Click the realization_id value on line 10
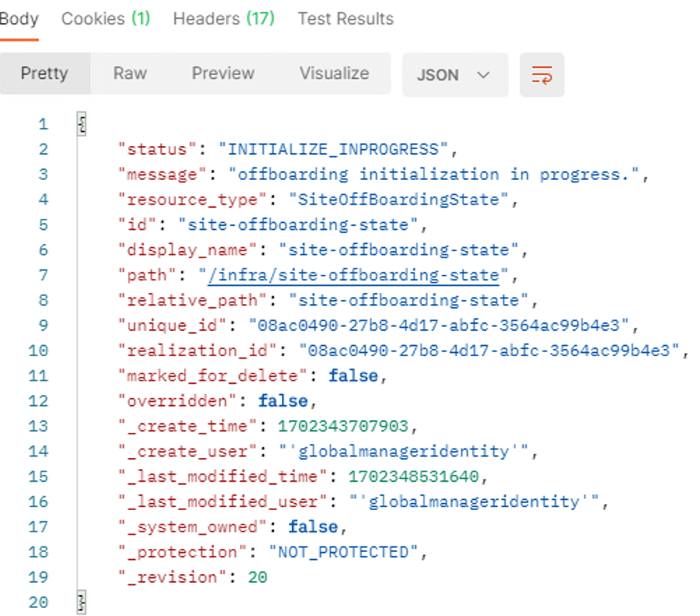Image resolution: width=700 pixels, height=616 pixels. coord(489,351)
